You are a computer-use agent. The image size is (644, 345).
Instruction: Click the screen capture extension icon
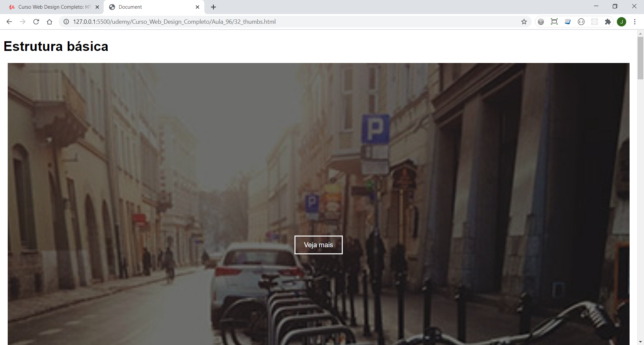click(x=554, y=22)
